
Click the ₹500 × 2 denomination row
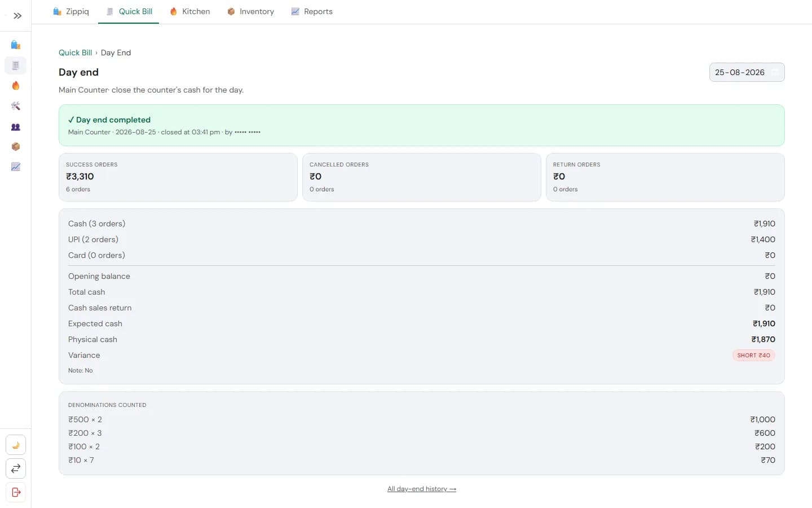pos(422,419)
